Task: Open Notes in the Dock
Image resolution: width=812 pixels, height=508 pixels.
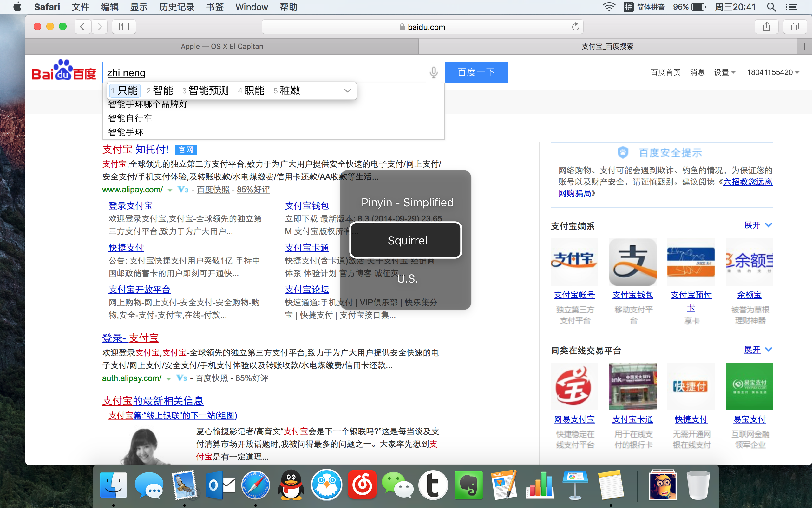Action: (x=611, y=485)
